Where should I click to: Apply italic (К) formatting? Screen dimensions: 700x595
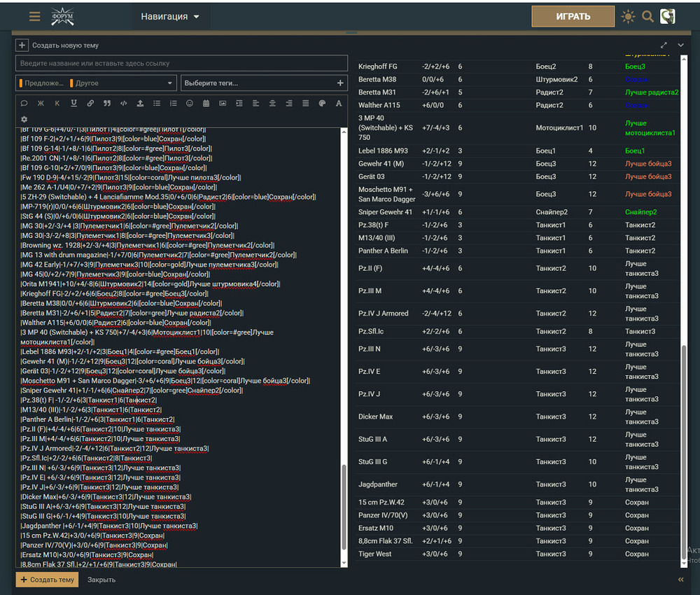tap(57, 104)
